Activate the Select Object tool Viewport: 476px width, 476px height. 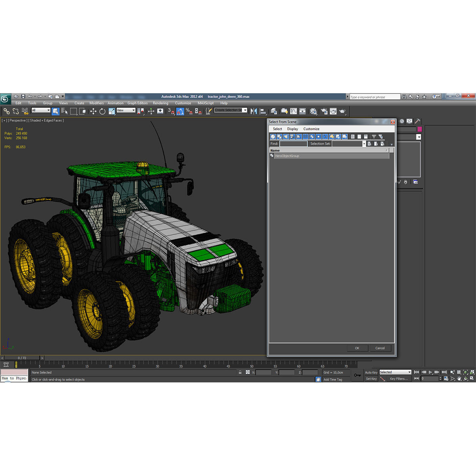tap(56, 111)
